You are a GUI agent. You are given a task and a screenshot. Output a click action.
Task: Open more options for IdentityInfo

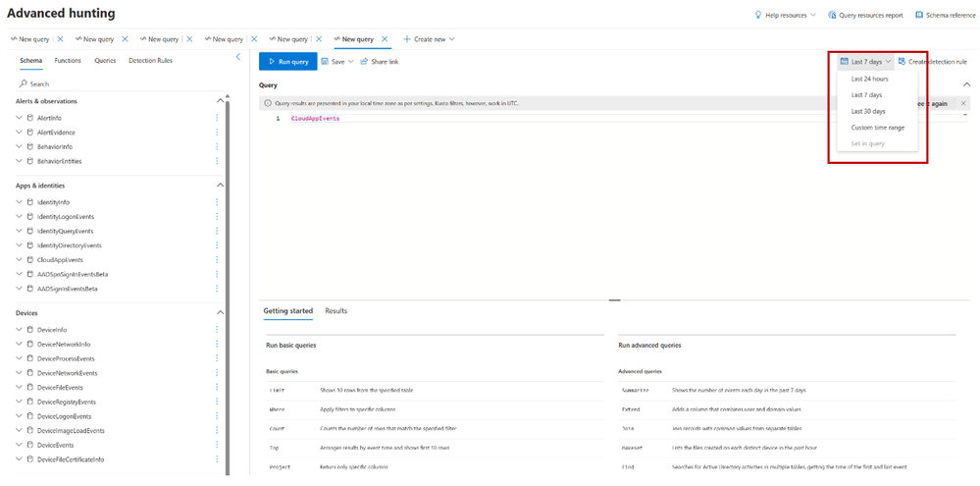(x=217, y=202)
